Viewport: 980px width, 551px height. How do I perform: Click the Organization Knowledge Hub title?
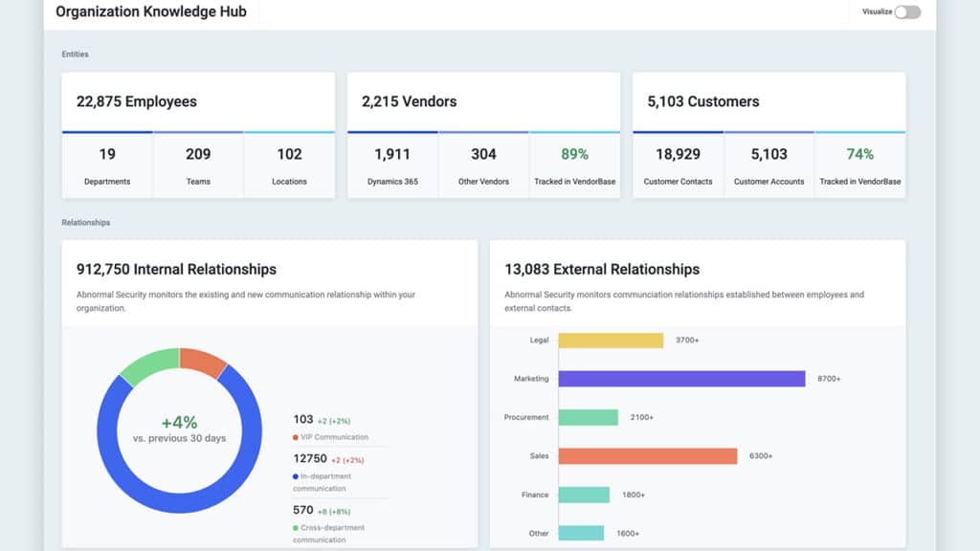pos(151,11)
